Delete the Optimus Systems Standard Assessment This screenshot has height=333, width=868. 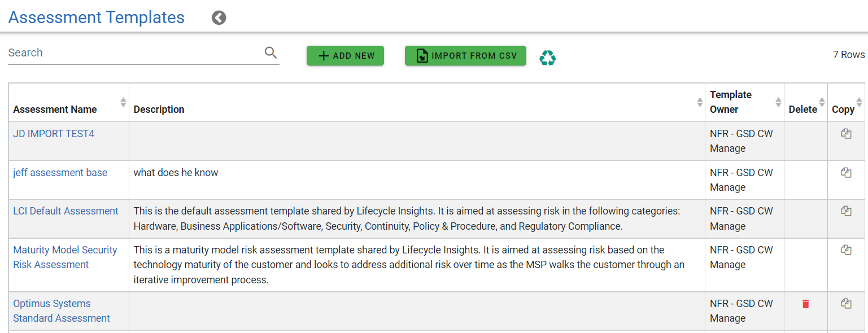coord(805,303)
